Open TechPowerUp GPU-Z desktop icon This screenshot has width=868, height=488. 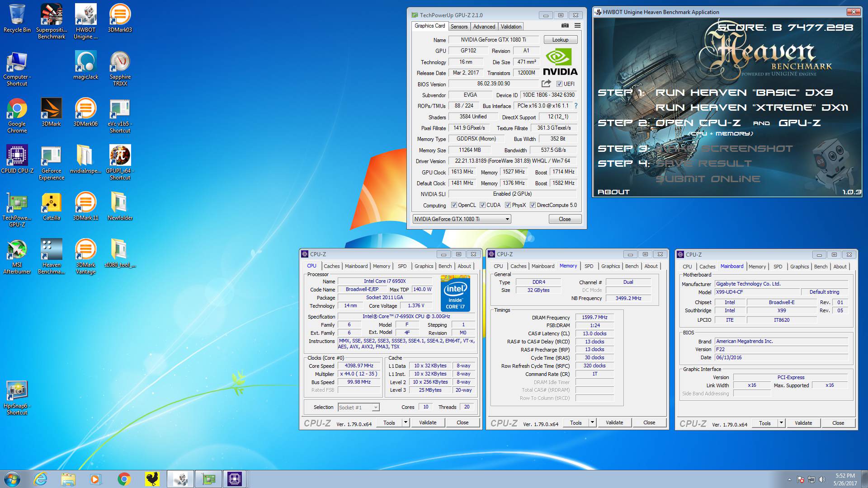[17, 210]
